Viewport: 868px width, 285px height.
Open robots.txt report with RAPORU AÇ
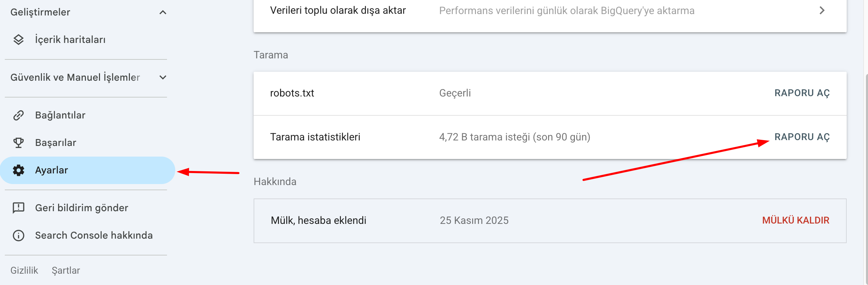802,93
